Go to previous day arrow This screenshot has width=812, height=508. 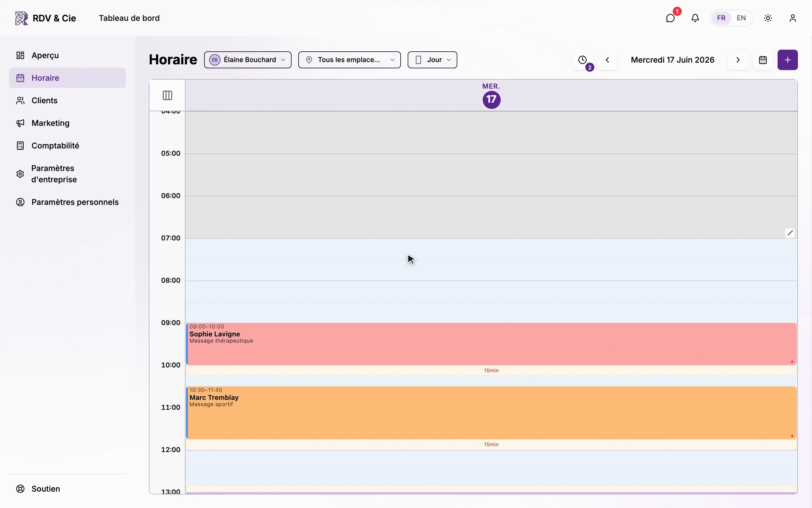click(x=607, y=60)
